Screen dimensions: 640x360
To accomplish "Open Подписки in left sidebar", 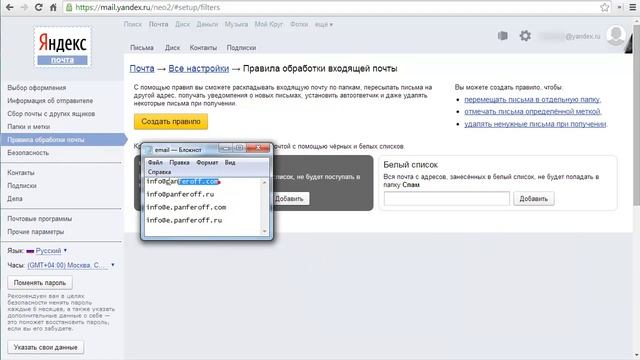I will [x=22, y=186].
